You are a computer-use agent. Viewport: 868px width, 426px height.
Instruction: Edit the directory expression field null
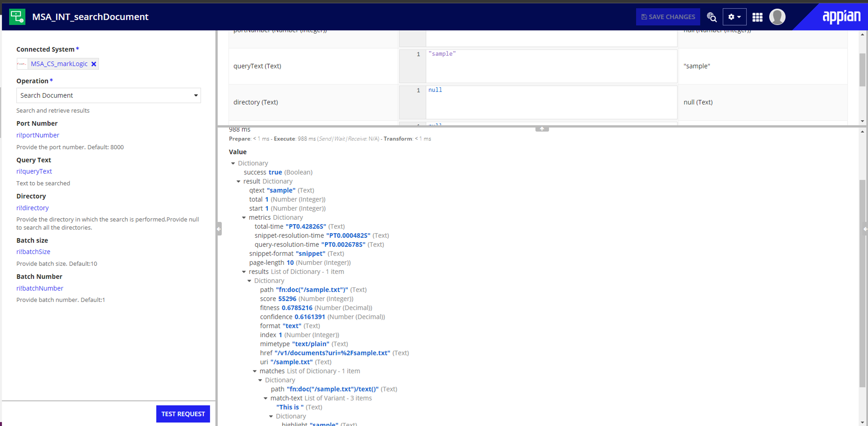[x=551, y=102]
